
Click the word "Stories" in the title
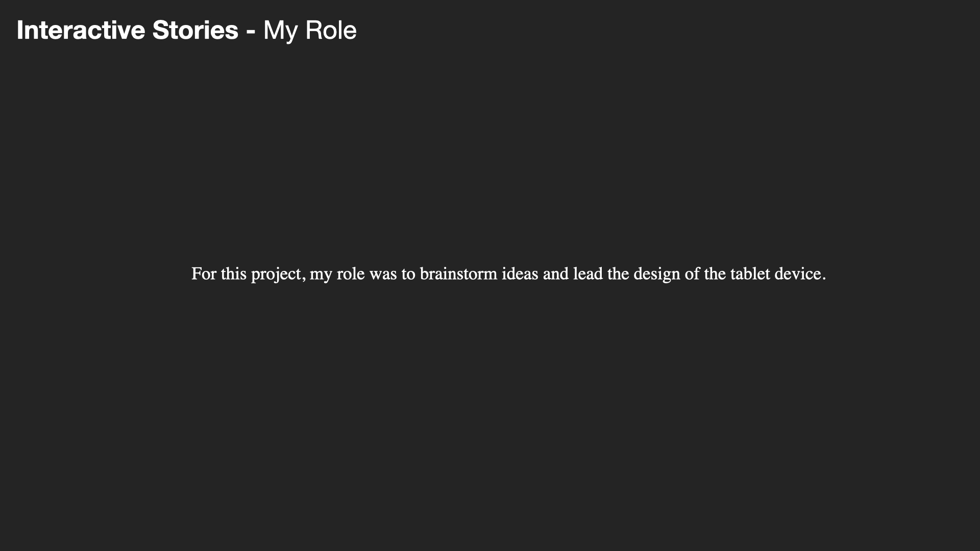195,30
